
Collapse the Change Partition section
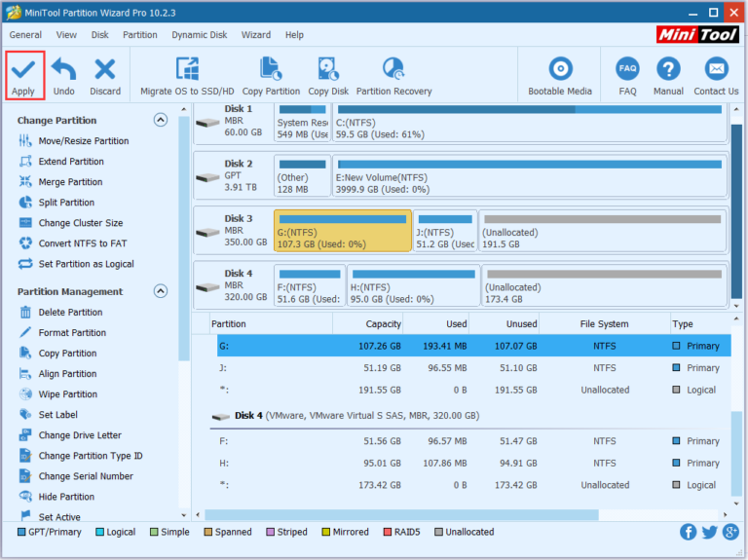click(161, 121)
